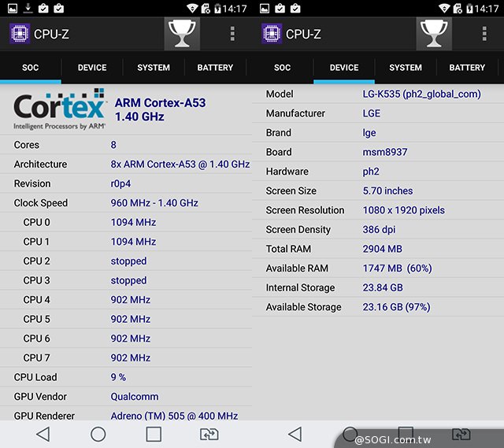Tap the Available Storage value 23.16 GB
Screen dimensions: 504x448
[396, 307]
